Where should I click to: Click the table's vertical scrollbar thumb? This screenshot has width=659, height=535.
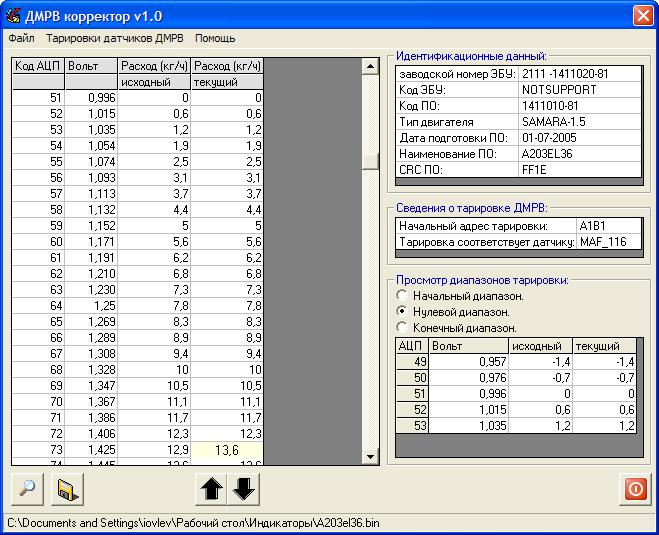coord(370,161)
